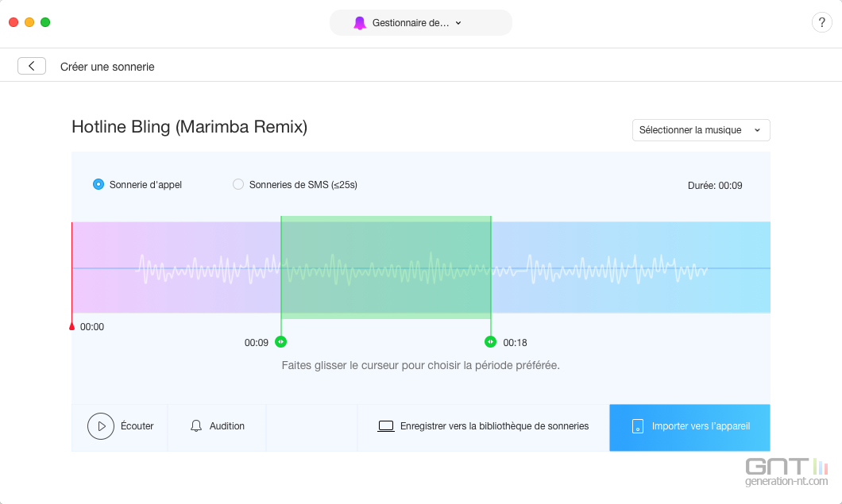Click the purple bell ringtone manager icon
Screen dimensions: 842x504
tap(360, 22)
